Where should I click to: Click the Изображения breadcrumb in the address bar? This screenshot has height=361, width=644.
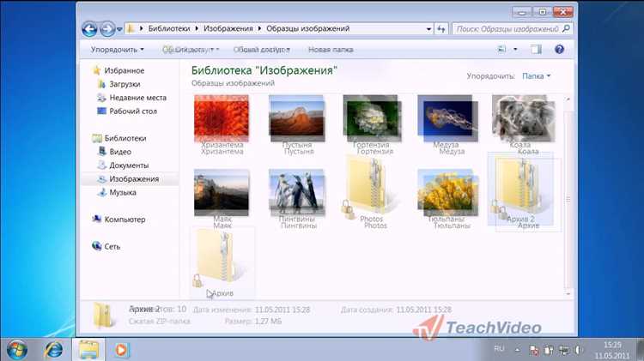[228, 28]
